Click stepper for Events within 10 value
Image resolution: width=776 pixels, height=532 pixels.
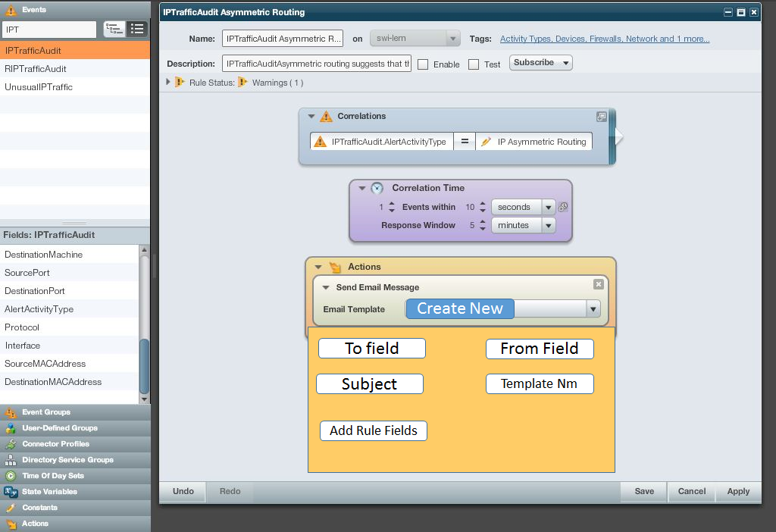click(483, 207)
